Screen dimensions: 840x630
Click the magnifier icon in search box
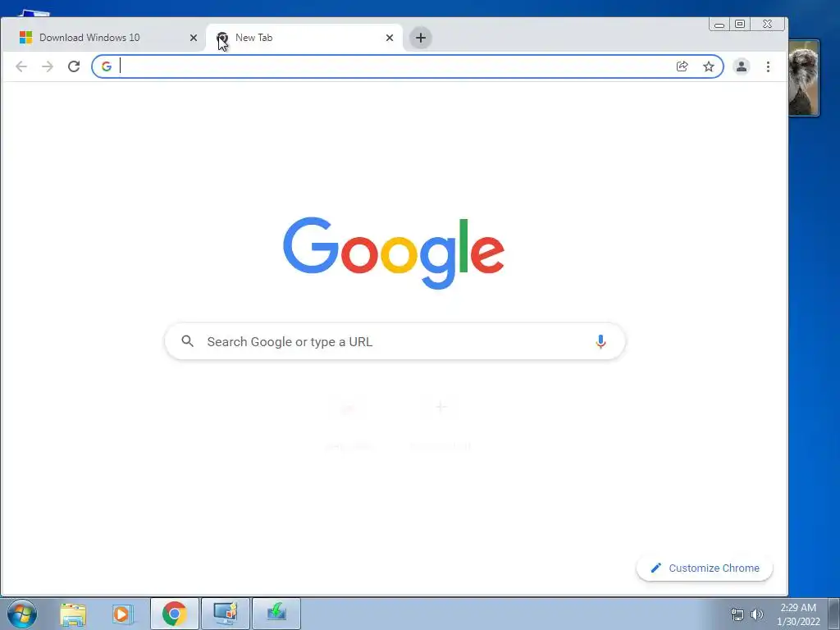(187, 341)
